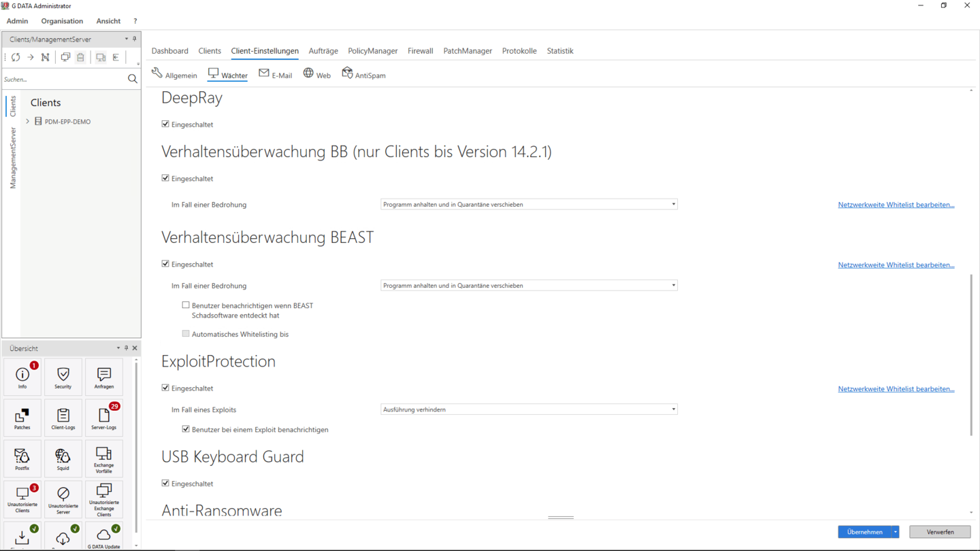
Task: Open the G DATA Update tile
Action: point(104,537)
